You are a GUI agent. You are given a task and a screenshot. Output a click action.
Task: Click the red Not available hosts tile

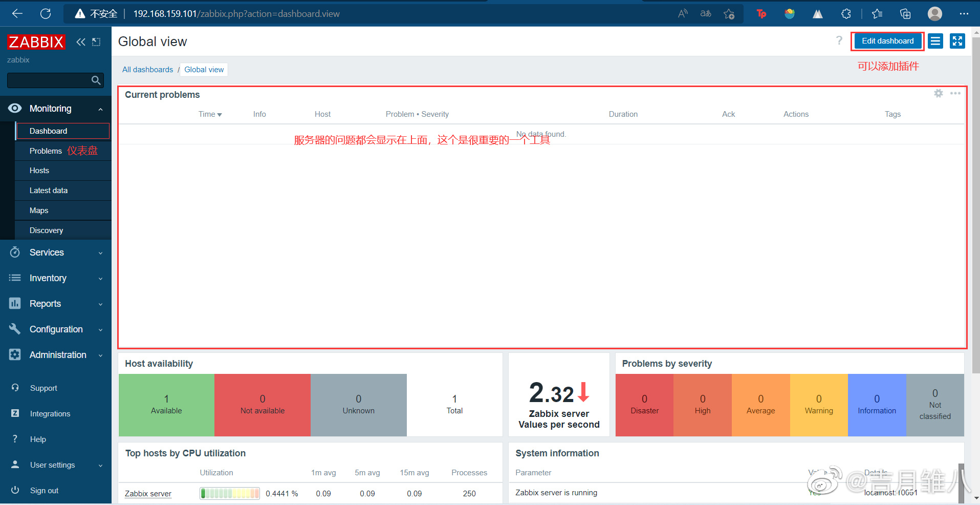(x=263, y=405)
